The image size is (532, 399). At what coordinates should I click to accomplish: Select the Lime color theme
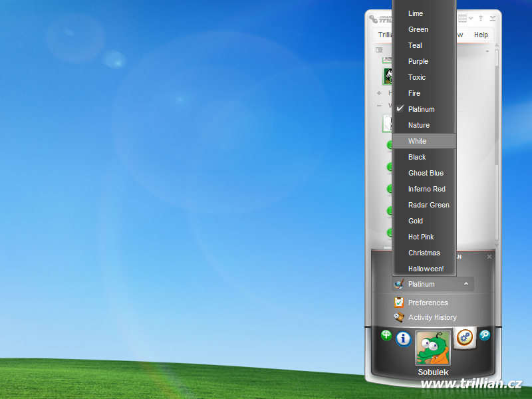pos(424,13)
